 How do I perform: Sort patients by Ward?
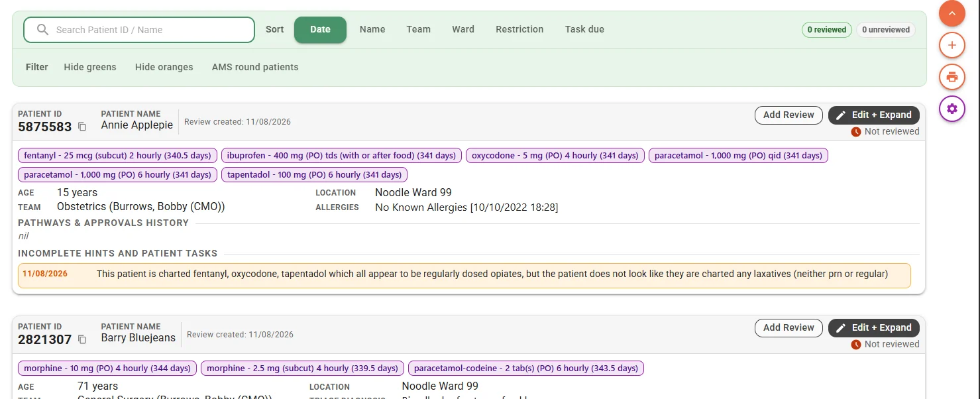463,30
